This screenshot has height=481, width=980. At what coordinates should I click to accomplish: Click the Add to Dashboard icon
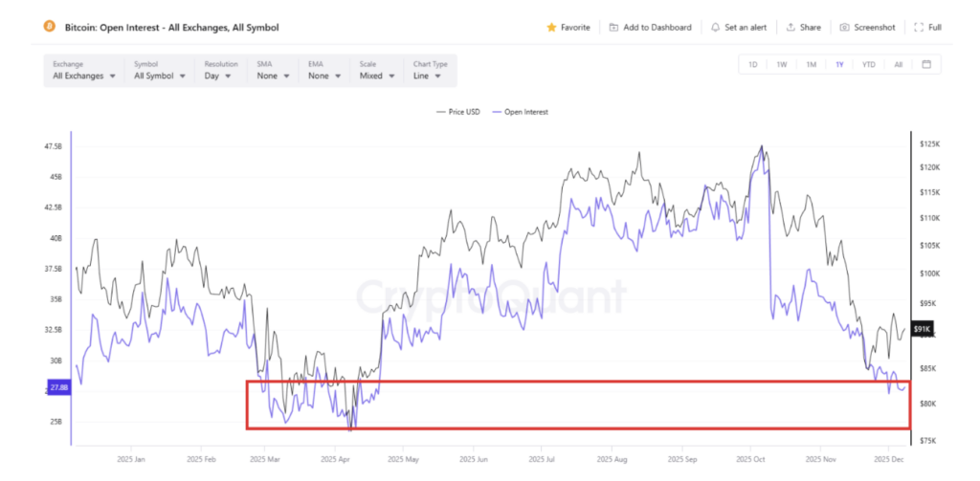pos(613,28)
